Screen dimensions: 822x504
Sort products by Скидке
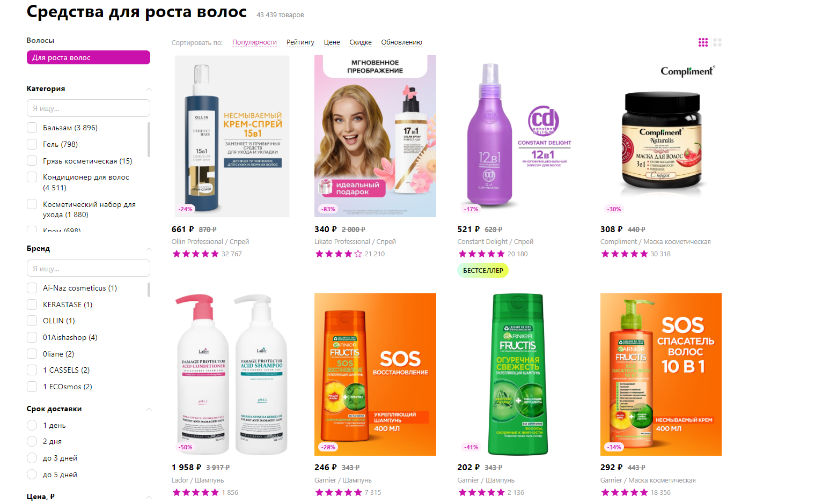[x=361, y=42]
